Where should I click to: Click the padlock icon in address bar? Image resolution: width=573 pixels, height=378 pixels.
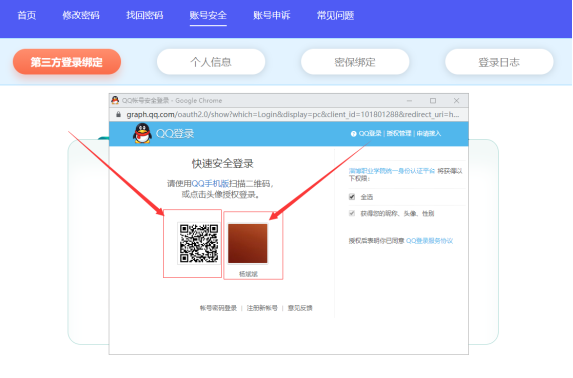point(118,114)
